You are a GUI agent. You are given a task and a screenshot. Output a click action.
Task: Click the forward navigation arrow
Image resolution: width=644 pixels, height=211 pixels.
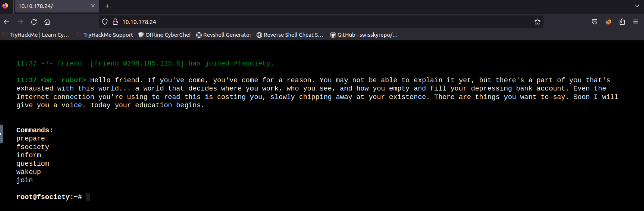tap(20, 22)
